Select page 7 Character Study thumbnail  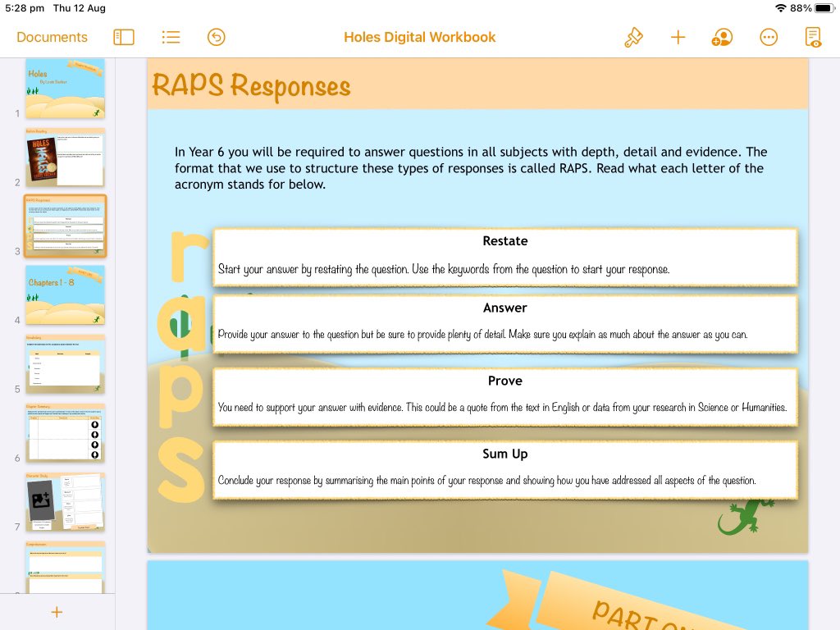pos(66,502)
